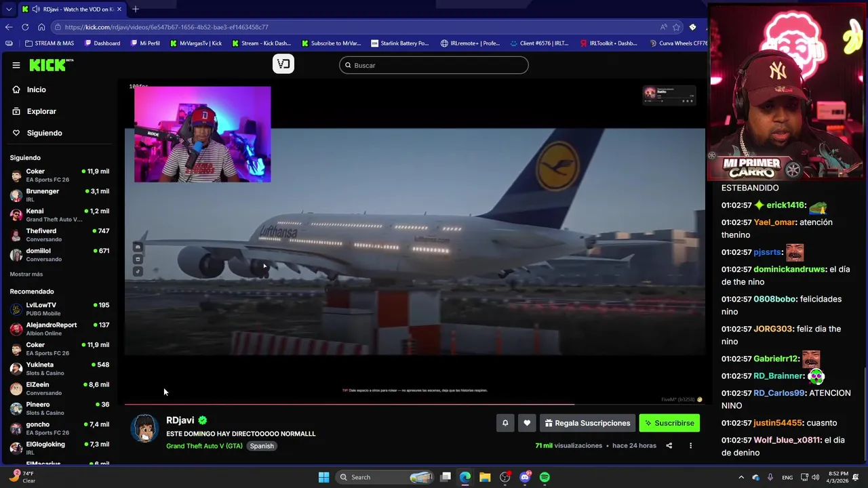Open the Dashboard bookmark

102,43
